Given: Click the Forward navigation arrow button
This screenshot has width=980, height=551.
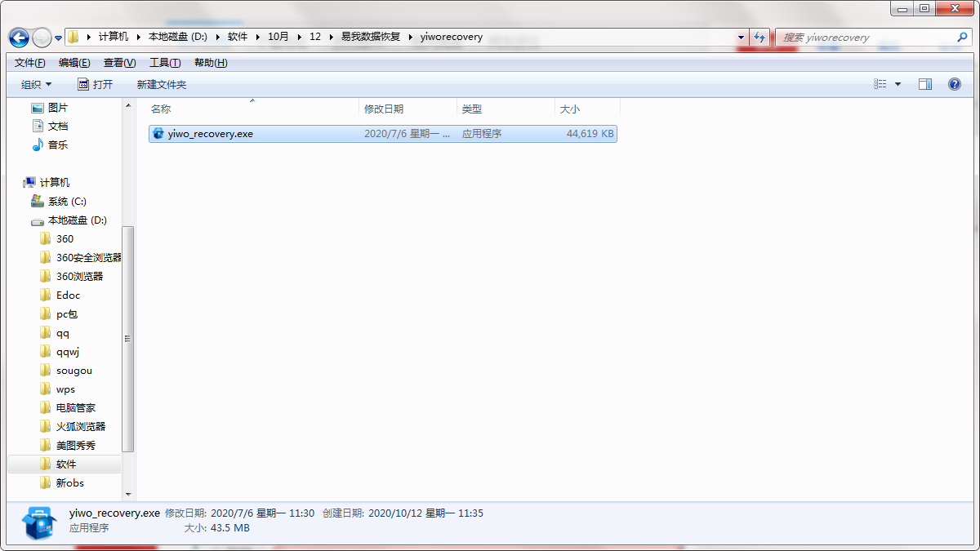Looking at the screenshot, I should [42, 38].
